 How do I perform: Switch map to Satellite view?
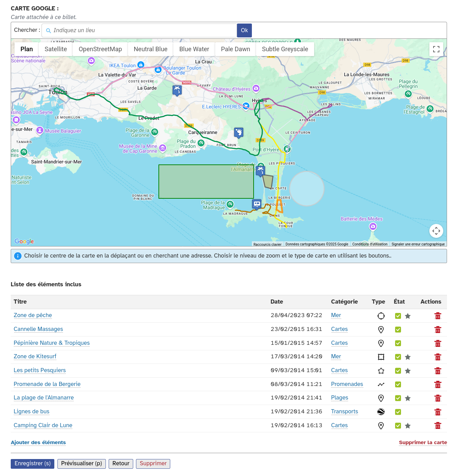point(56,49)
